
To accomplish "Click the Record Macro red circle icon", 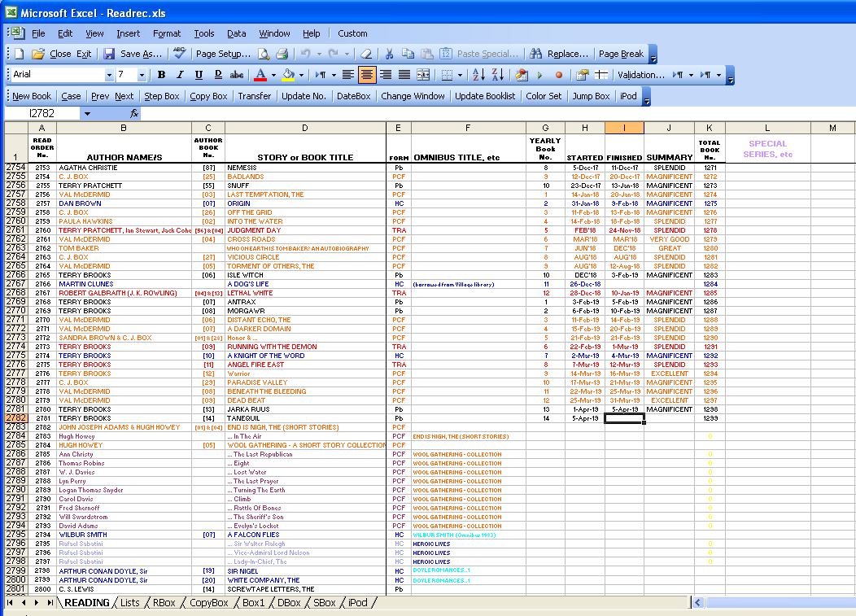I will 558,75.
